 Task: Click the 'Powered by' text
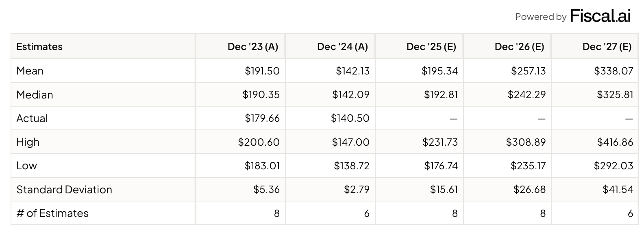(540, 17)
